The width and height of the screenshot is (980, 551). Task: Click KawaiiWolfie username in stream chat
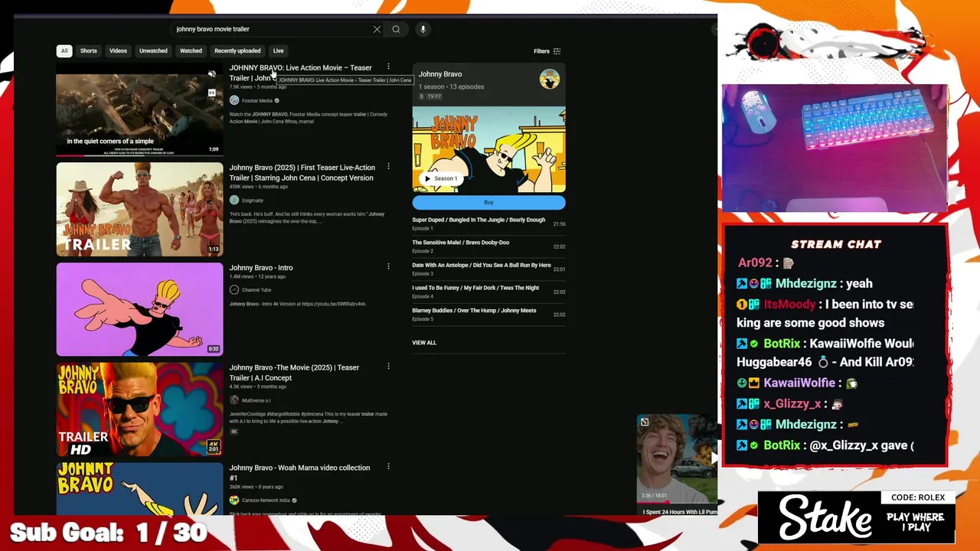coord(799,383)
